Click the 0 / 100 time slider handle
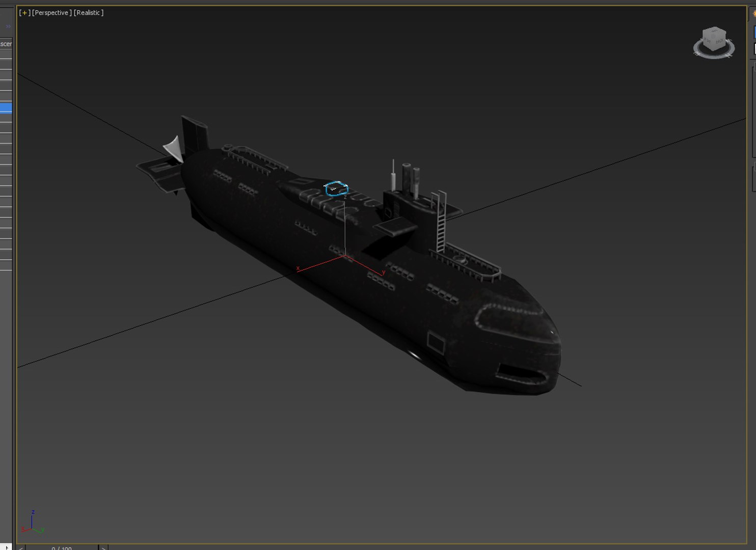Image resolution: width=756 pixels, height=550 pixels. point(62,547)
